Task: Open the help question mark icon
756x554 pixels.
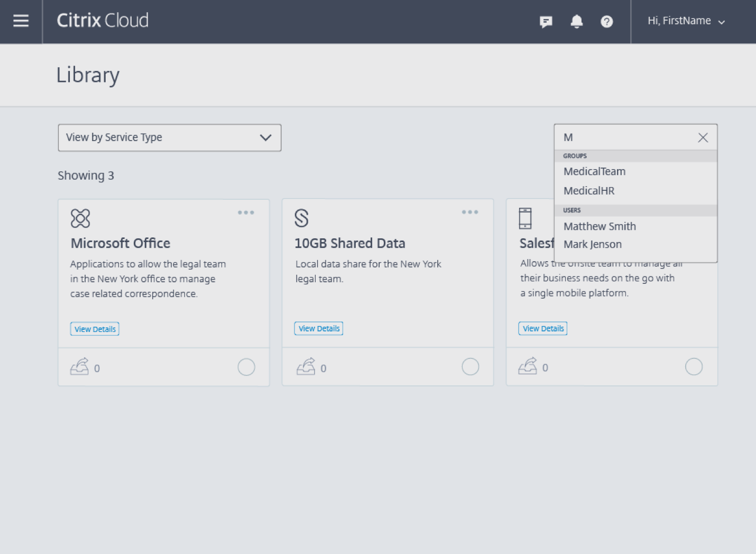Action: 606,22
